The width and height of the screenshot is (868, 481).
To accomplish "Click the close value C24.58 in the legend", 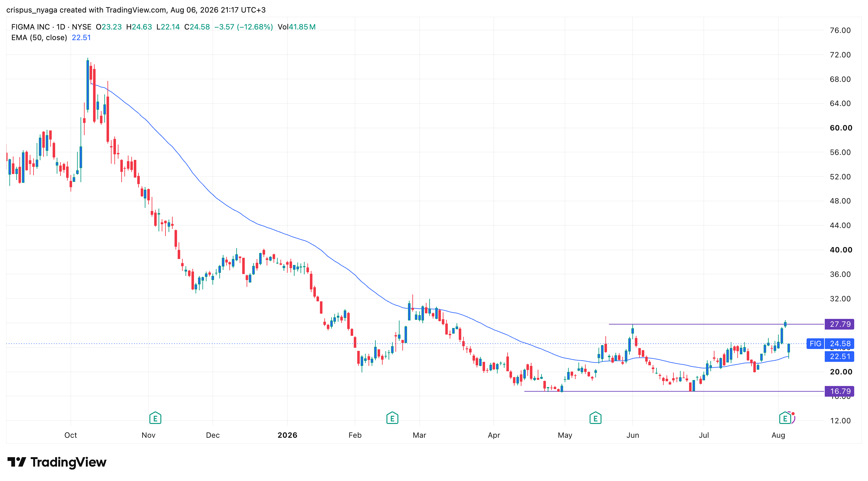I will [x=197, y=27].
